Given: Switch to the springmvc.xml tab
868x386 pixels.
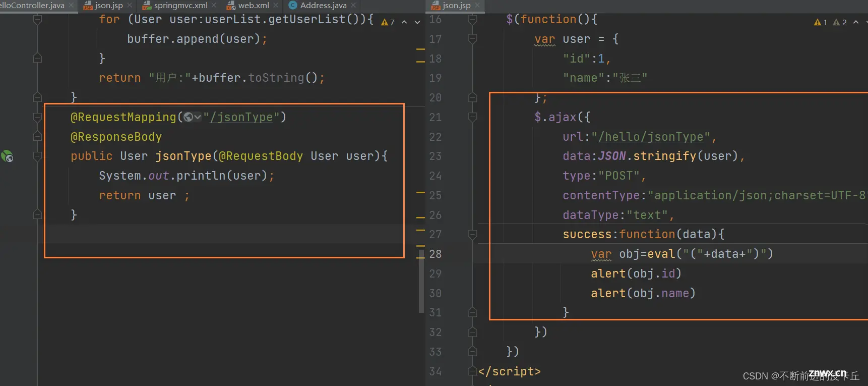Looking at the screenshot, I should [180, 6].
